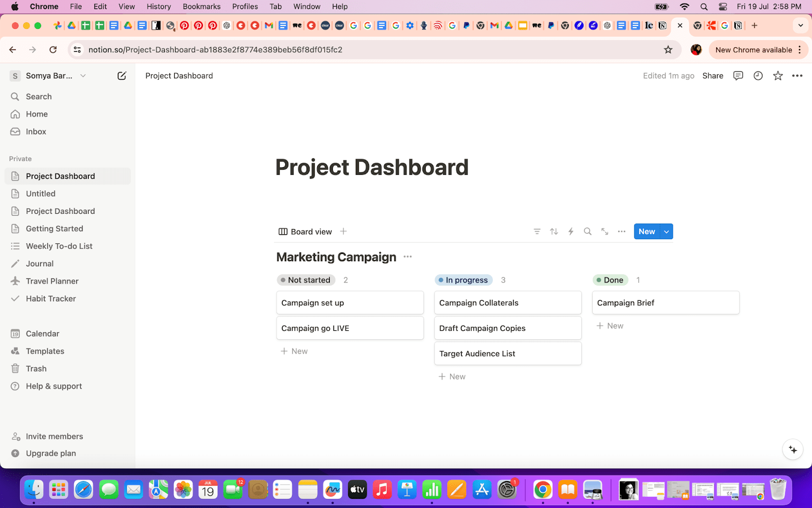Open more options via the three-dot icon
Screen dimensions: 812x508
point(621,231)
